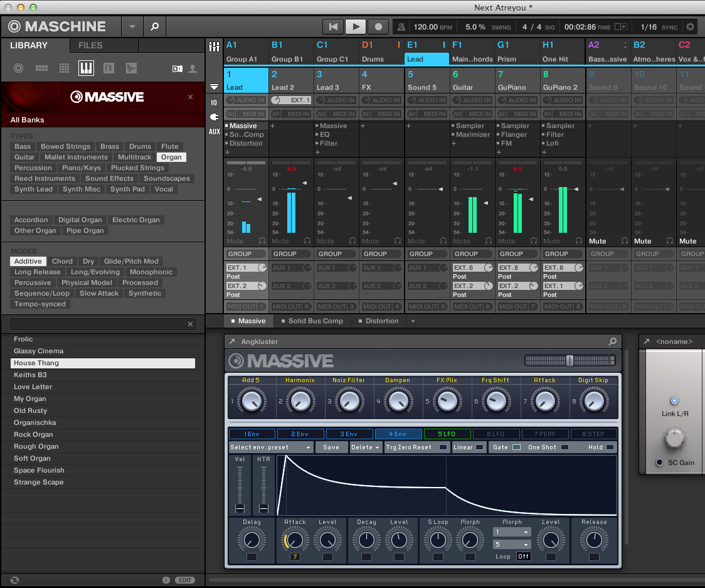Click the mixer channel strip icon
Viewport: 705px width, 588px height.
[x=214, y=48]
